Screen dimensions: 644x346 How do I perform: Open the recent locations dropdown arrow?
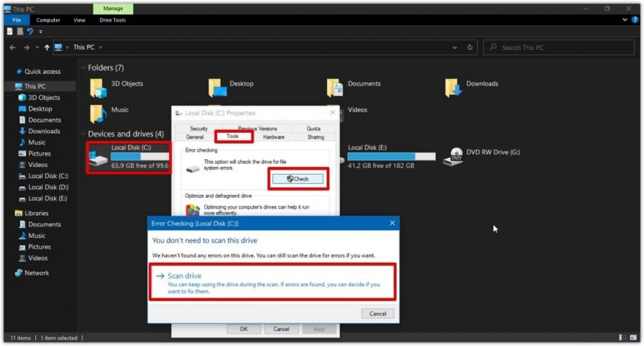click(38, 47)
